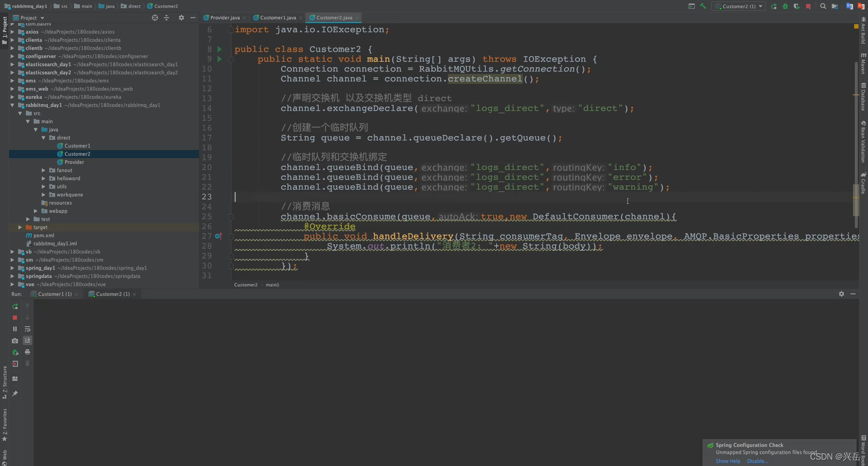The width and height of the screenshot is (868, 466).
Task: Select Customer1 in the project tree
Action: coord(77,146)
